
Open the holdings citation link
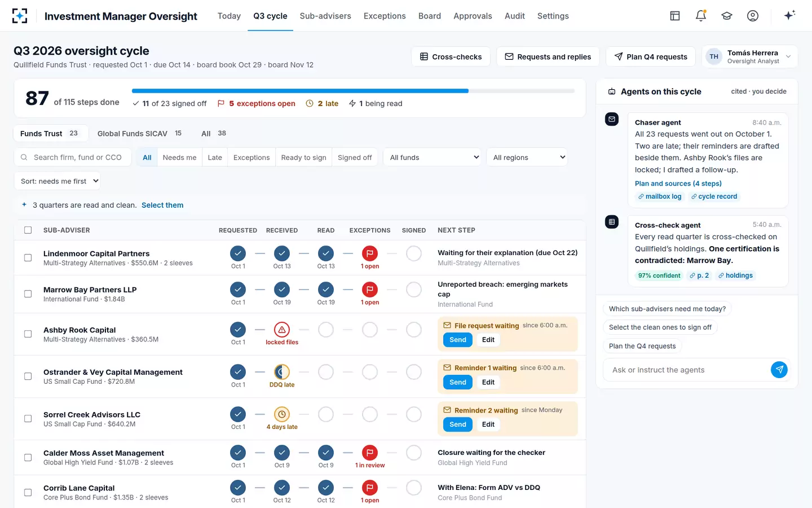(x=735, y=275)
